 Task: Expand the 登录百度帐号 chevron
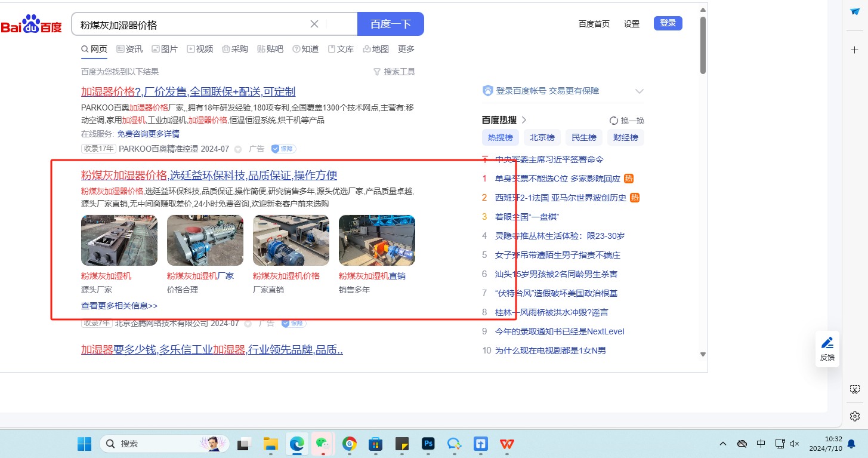[640, 91]
